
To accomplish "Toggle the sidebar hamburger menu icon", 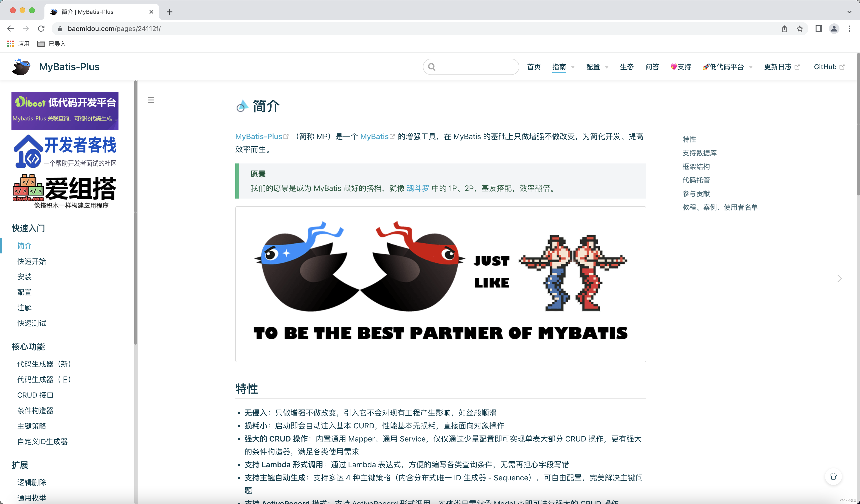I will (151, 100).
